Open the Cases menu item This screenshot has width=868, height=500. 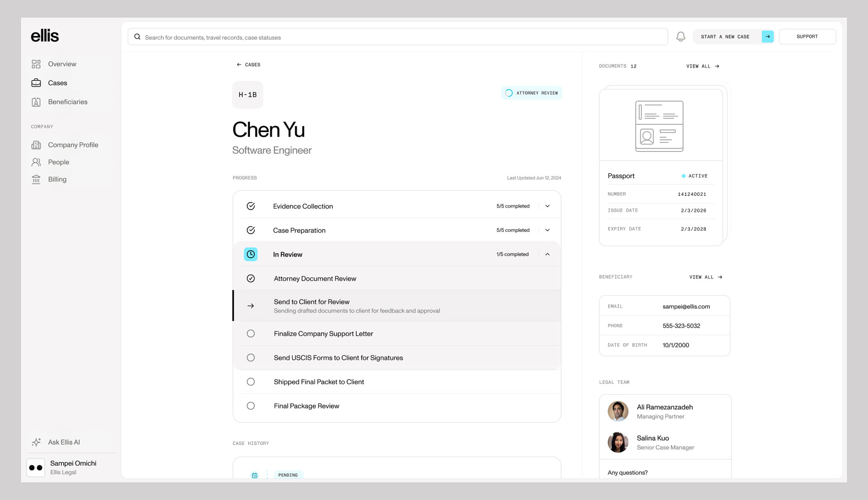57,83
